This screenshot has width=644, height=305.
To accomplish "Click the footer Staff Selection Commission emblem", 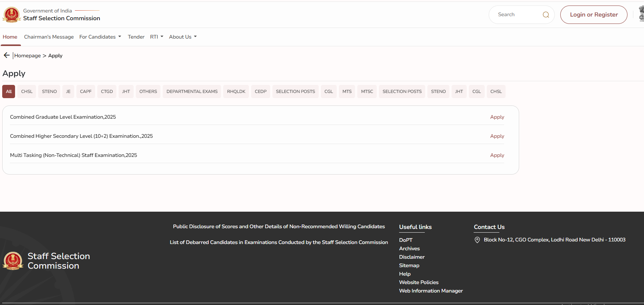I will tap(13, 261).
